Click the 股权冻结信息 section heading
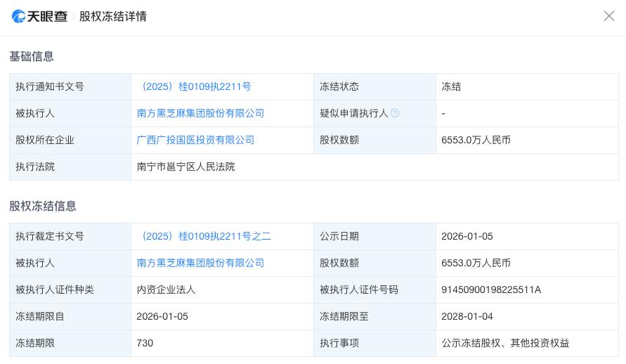Viewport: 626px width, 364px height. click(43, 207)
